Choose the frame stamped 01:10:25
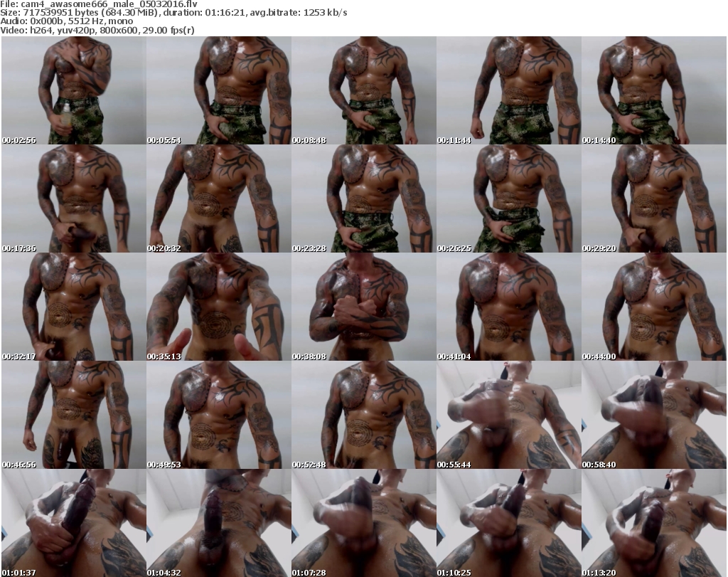 tap(508, 523)
